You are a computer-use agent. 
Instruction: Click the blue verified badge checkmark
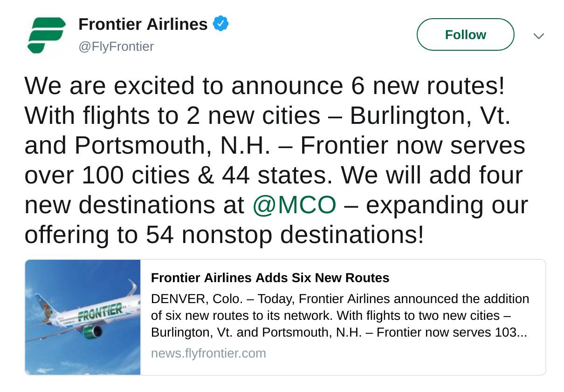pyautogui.click(x=220, y=24)
